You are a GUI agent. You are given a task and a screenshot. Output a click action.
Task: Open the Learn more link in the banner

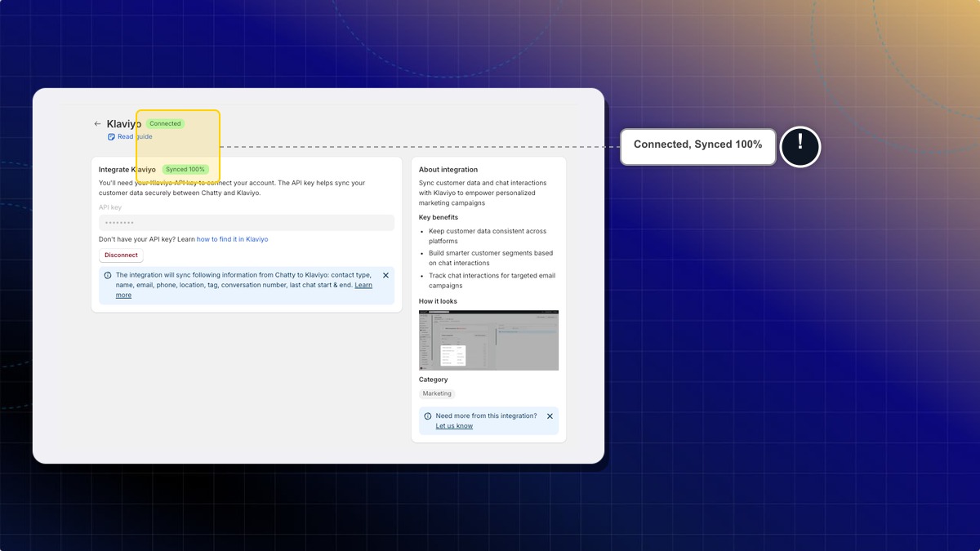click(x=363, y=285)
